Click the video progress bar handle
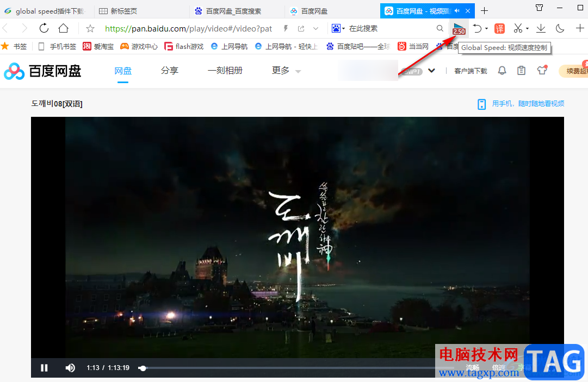 pyautogui.click(x=142, y=368)
